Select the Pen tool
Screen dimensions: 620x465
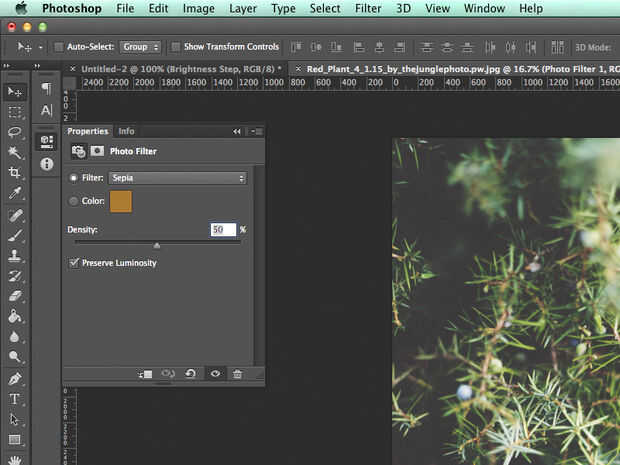tap(15, 378)
